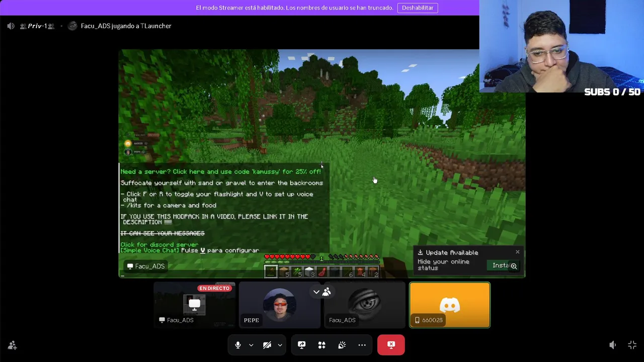
Task: Disconnect using the red button
Action: 391,345
